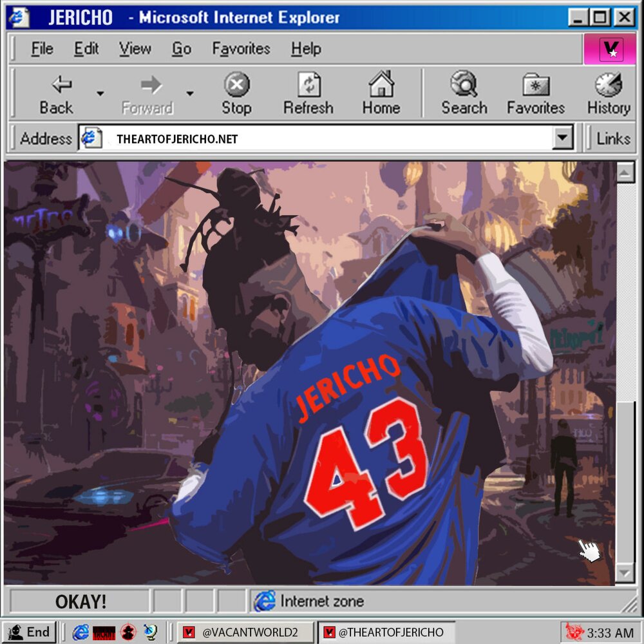Image resolution: width=644 pixels, height=644 pixels.
Task: Expand the Forward button history dropdown
Action: coord(189,94)
